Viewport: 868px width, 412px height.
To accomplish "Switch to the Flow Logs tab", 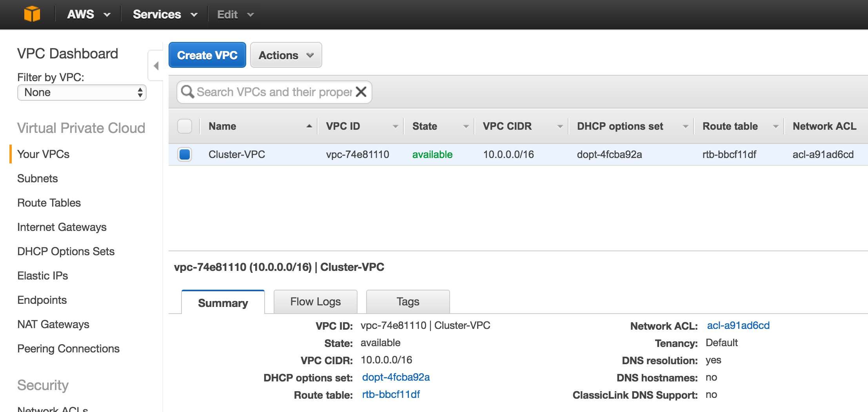I will point(316,302).
